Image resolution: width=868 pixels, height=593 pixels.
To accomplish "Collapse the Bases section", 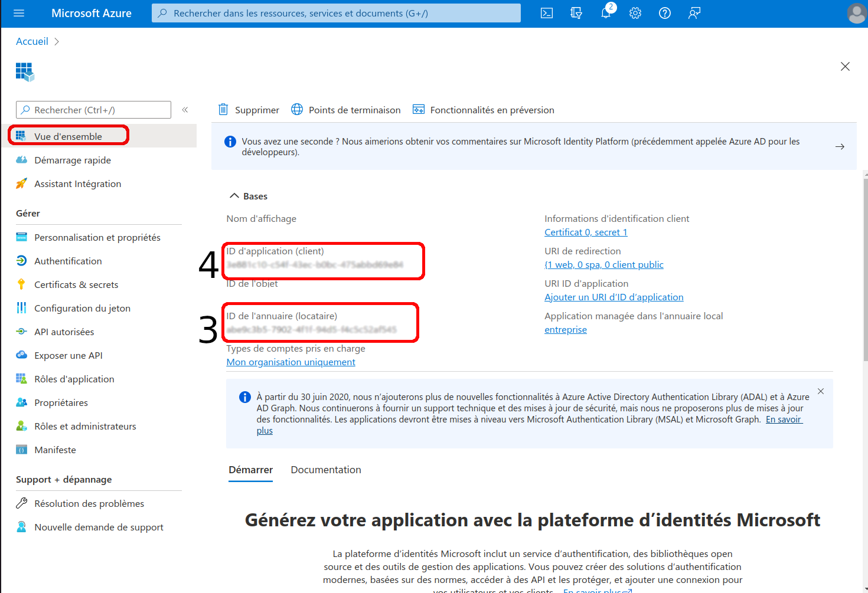I will (234, 196).
